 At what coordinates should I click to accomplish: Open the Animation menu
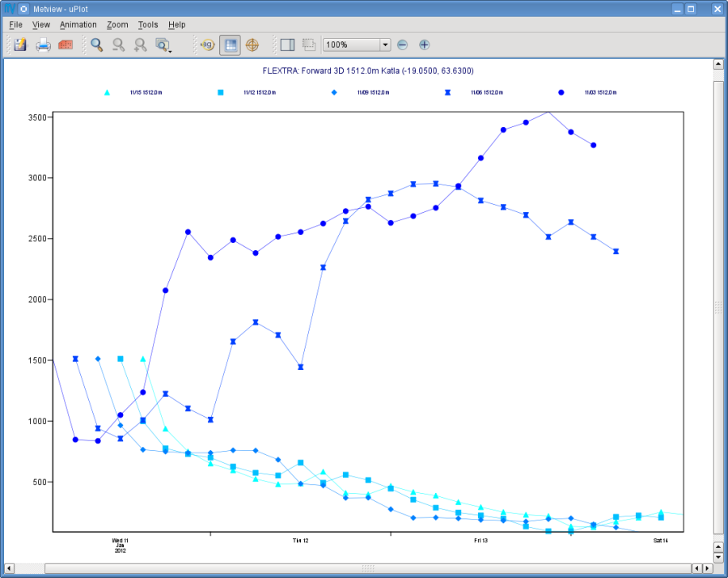78,24
